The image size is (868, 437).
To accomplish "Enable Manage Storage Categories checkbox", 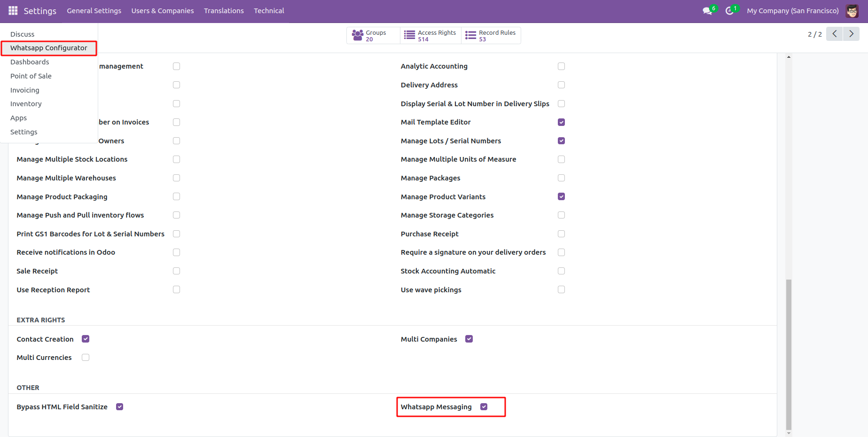I will (x=561, y=215).
